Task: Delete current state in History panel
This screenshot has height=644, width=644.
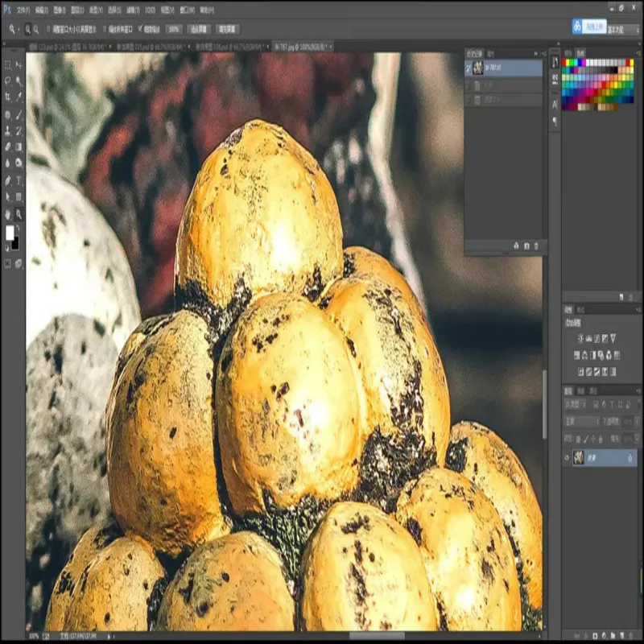Action: [x=536, y=246]
